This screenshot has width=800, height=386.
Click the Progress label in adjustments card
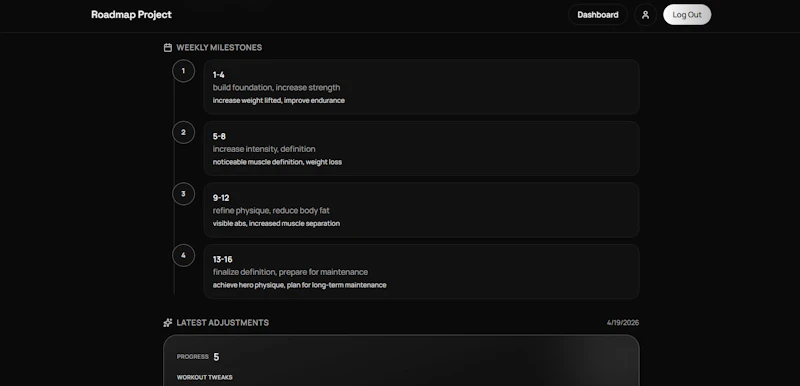tap(192, 356)
